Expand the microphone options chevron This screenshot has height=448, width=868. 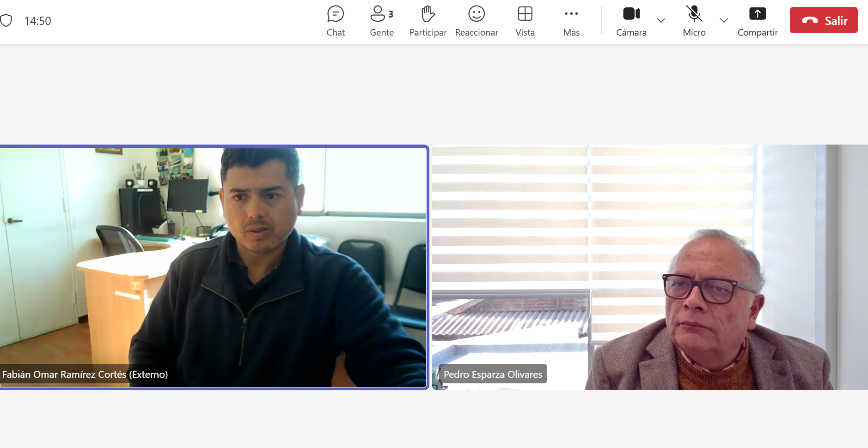pyautogui.click(x=724, y=20)
